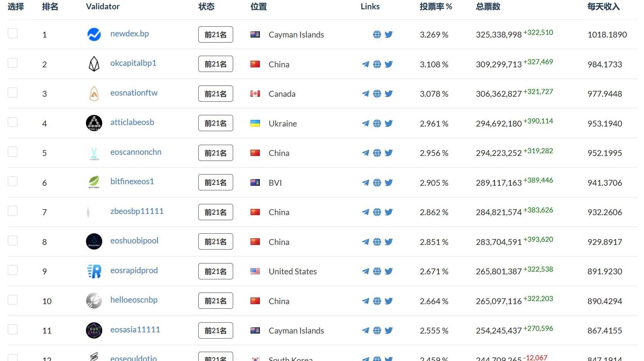Screen dimensions: 644x361
Task: Click the United States location text
Action: pos(293,272)
